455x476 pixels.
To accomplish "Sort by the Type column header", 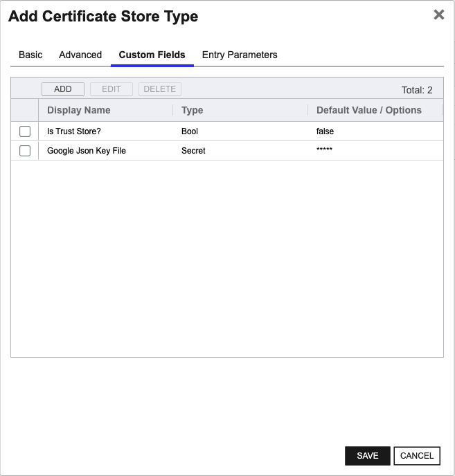I will pyautogui.click(x=240, y=110).
